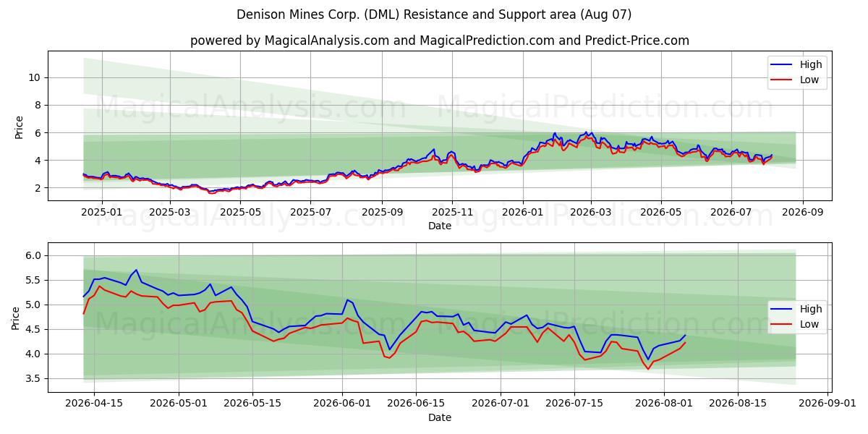868x434 pixels.
Task: Click the 'Price' axis label of the bottom chart
Action: [15, 318]
